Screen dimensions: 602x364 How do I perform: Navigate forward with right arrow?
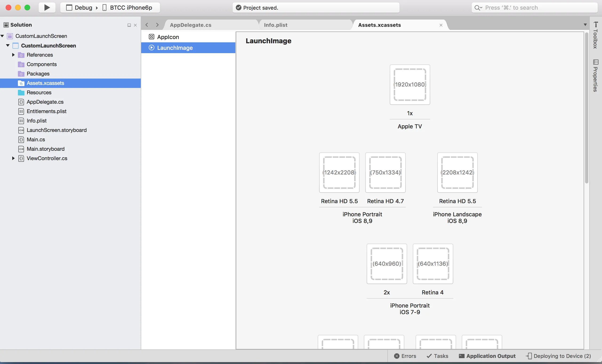[157, 25]
